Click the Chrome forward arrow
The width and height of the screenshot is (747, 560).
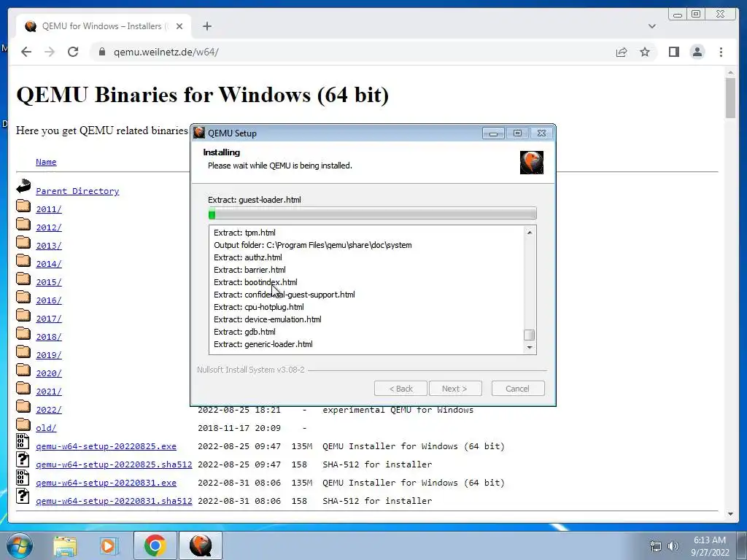tap(50, 52)
